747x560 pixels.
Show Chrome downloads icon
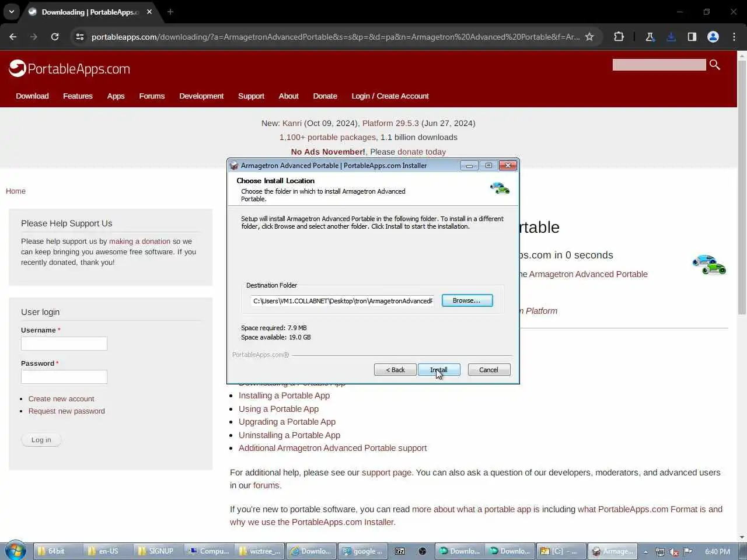[671, 37]
